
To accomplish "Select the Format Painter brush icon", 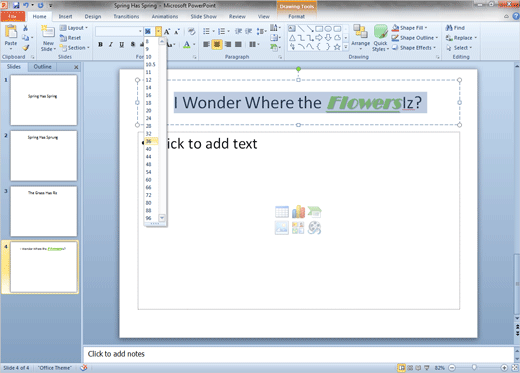I will coord(26,48).
